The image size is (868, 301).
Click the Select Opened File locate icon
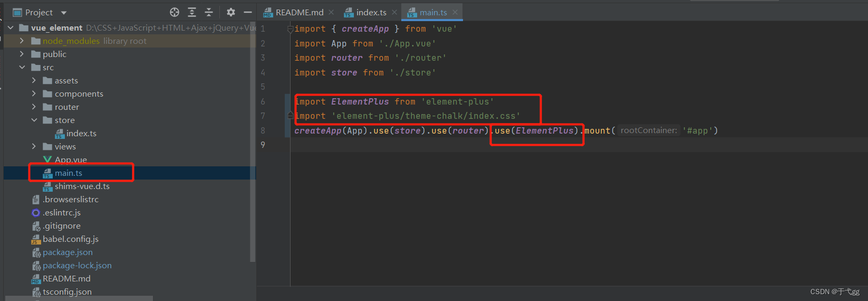[x=175, y=12]
